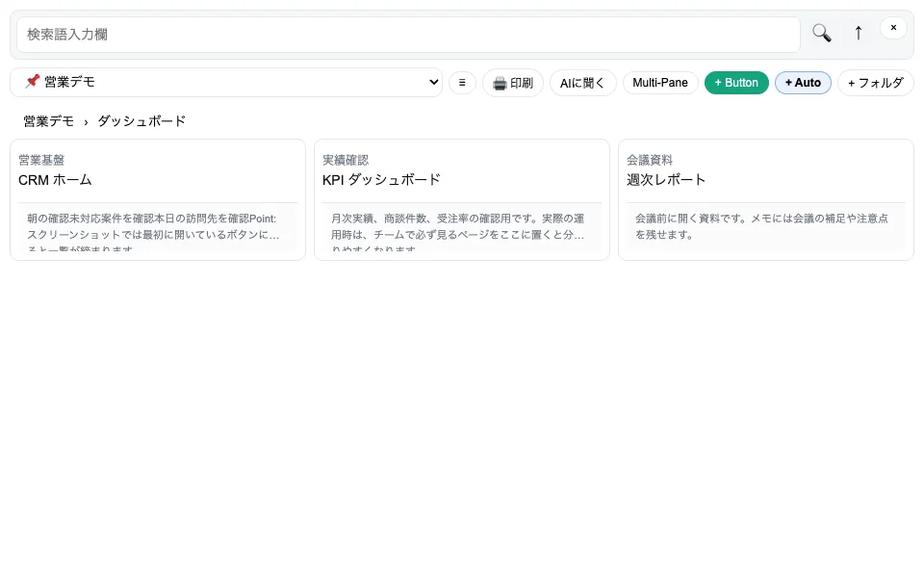Click the + フォルダ button
Image resolution: width=924 pixels, height=568 pixels.
coord(875,83)
